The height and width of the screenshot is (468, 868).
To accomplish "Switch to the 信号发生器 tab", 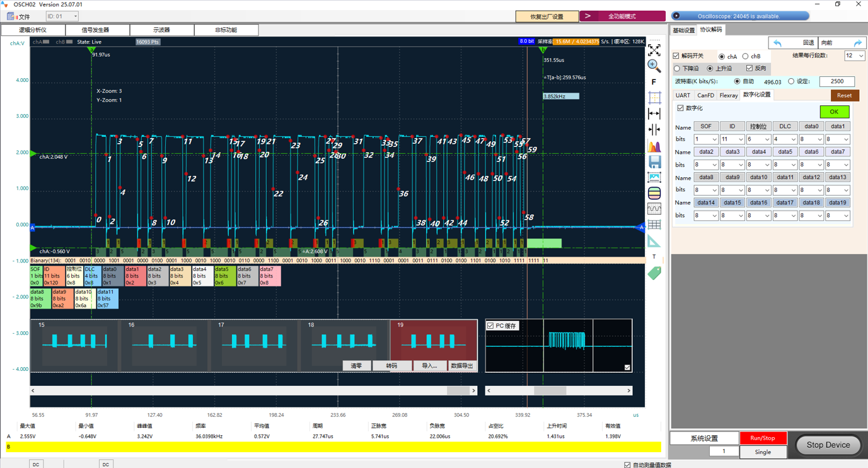I will 97,30.
